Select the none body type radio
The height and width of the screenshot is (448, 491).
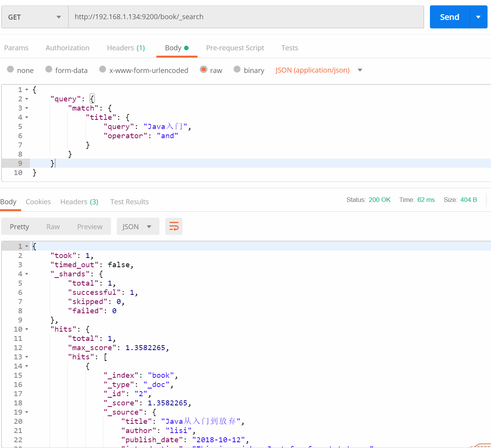(11, 69)
